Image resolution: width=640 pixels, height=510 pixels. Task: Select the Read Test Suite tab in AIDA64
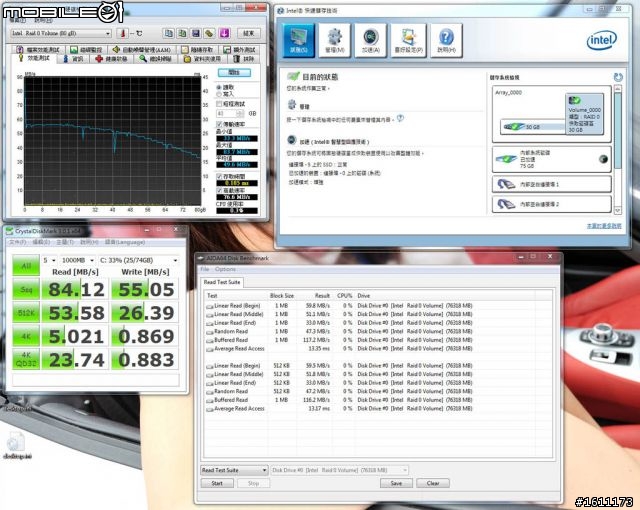tap(222, 282)
